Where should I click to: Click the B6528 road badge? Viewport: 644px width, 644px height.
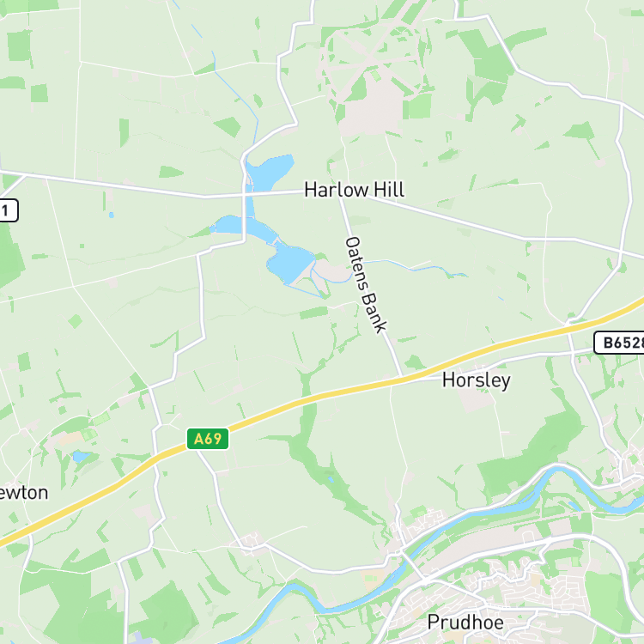click(619, 343)
